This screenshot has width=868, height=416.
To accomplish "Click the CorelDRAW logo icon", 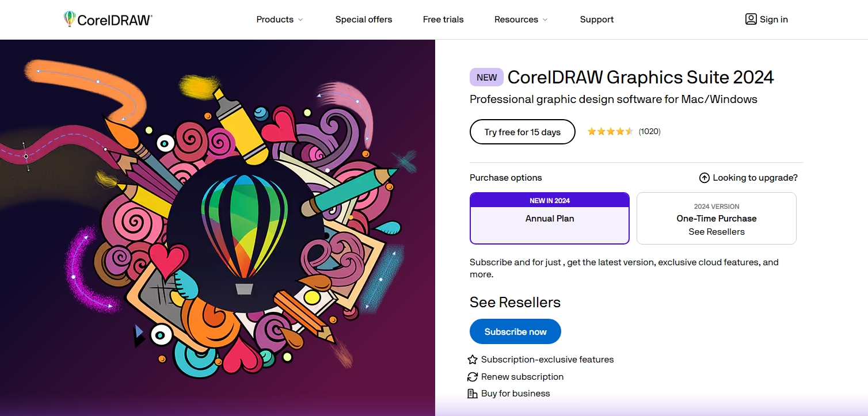I will coord(69,18).
